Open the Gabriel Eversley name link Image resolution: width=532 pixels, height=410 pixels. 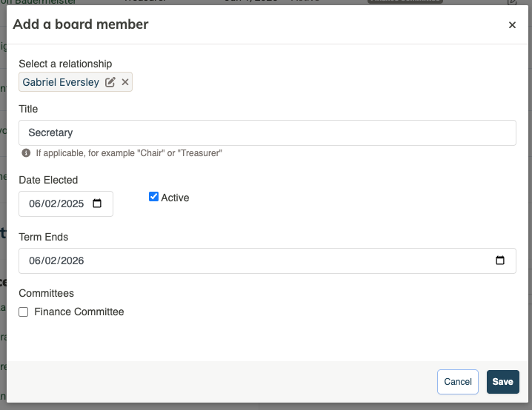[61, 82]
